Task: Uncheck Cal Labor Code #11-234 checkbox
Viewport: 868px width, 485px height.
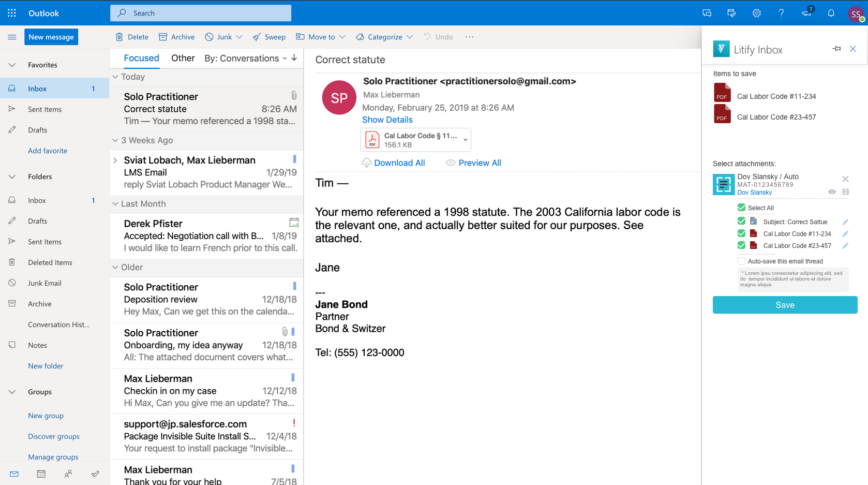Action: tap(741, 233)
